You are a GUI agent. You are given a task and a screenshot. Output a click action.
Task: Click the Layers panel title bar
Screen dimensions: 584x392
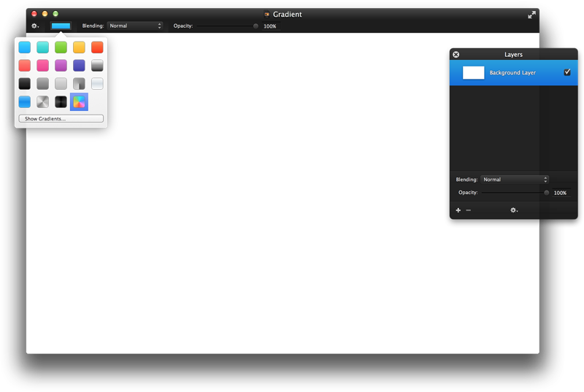click(514, 54)
